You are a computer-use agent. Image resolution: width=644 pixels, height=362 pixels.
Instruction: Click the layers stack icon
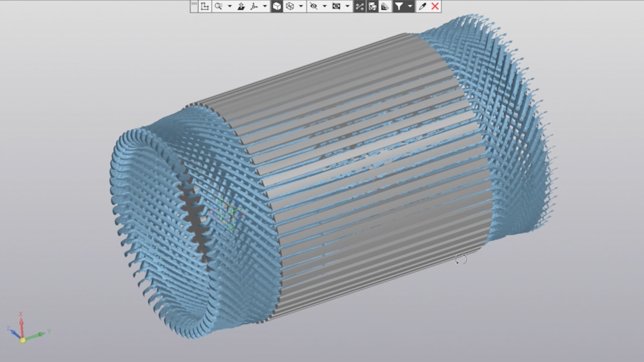tap(385, 6)
